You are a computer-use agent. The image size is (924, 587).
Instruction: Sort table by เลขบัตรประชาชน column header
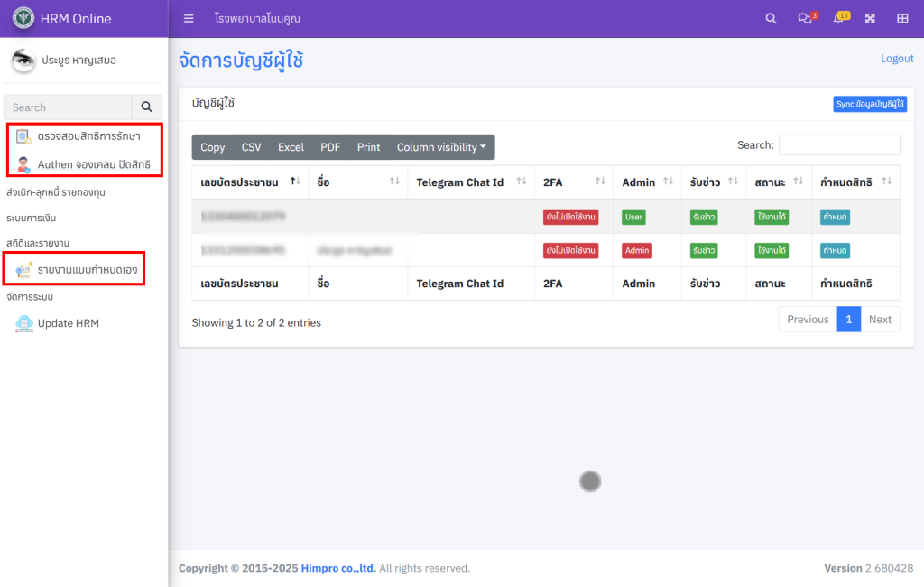point(240,182)
